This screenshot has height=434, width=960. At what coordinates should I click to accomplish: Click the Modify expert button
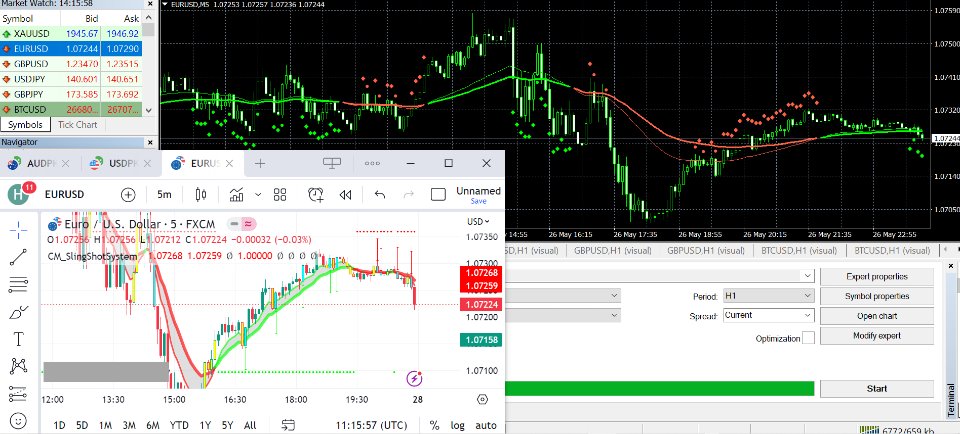coord(877,336)
